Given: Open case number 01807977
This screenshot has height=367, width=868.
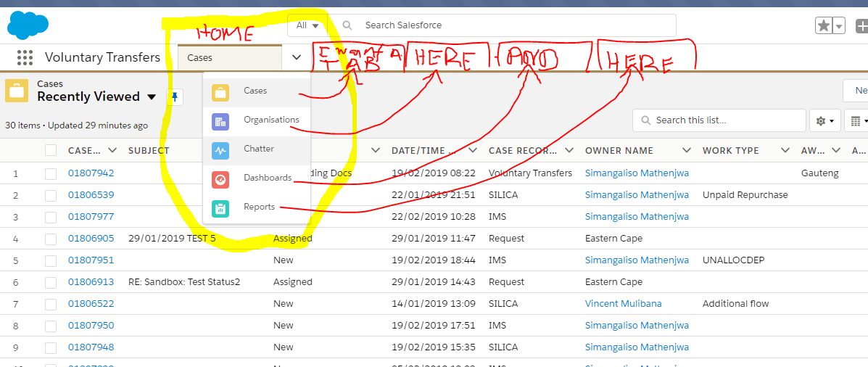Looking at the screenshot, I should point(91,216).
